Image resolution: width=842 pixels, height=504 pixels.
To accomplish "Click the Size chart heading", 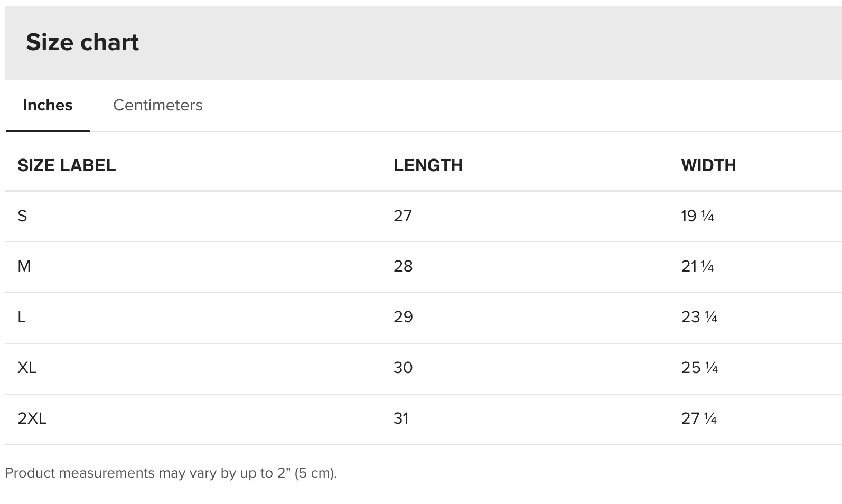I will 82,42.
